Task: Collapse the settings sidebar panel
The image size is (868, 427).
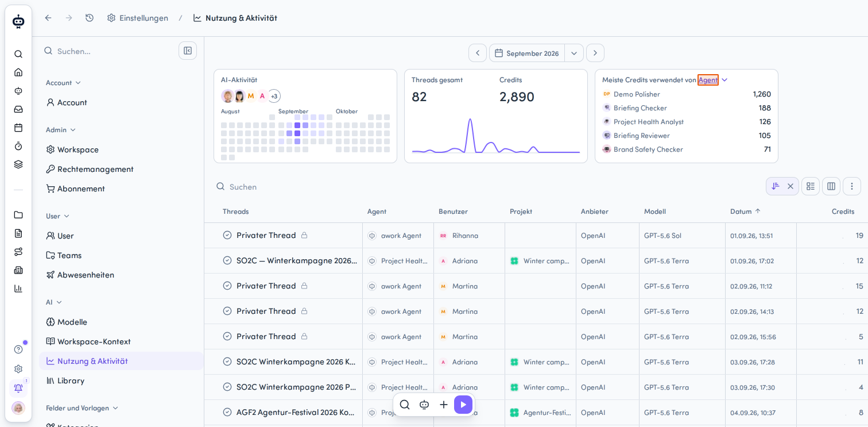Action: (x=188, y=51)
